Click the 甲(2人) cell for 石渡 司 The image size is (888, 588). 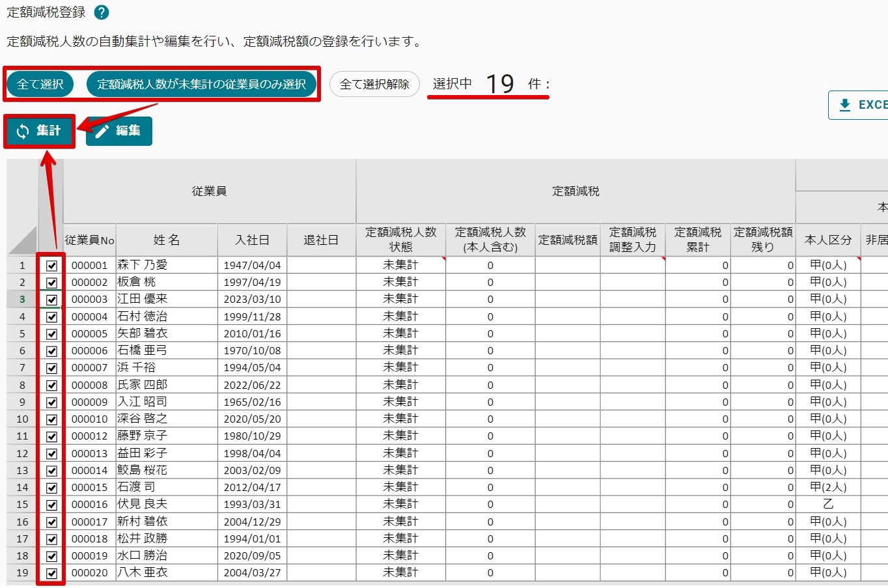tap(828, 488)
